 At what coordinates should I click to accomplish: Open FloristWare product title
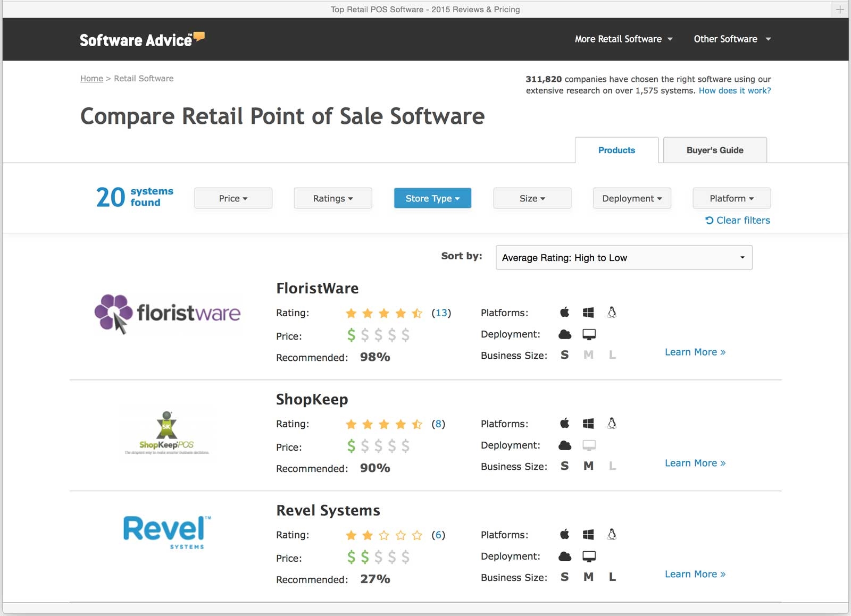pos(317,288)
